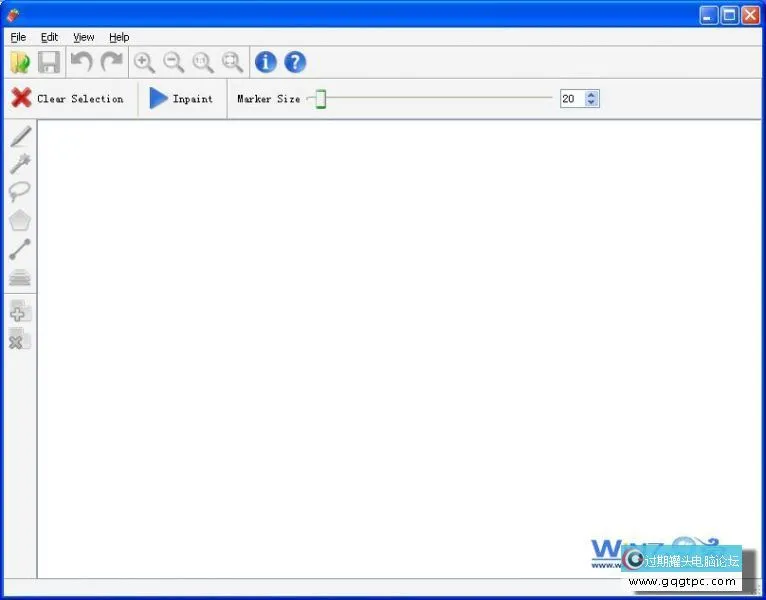The height and width of the screenshot is (600, 766).
Task: Set zoom to actual size (1:1)
Action: pyautogui.click(x=203, y=63)
